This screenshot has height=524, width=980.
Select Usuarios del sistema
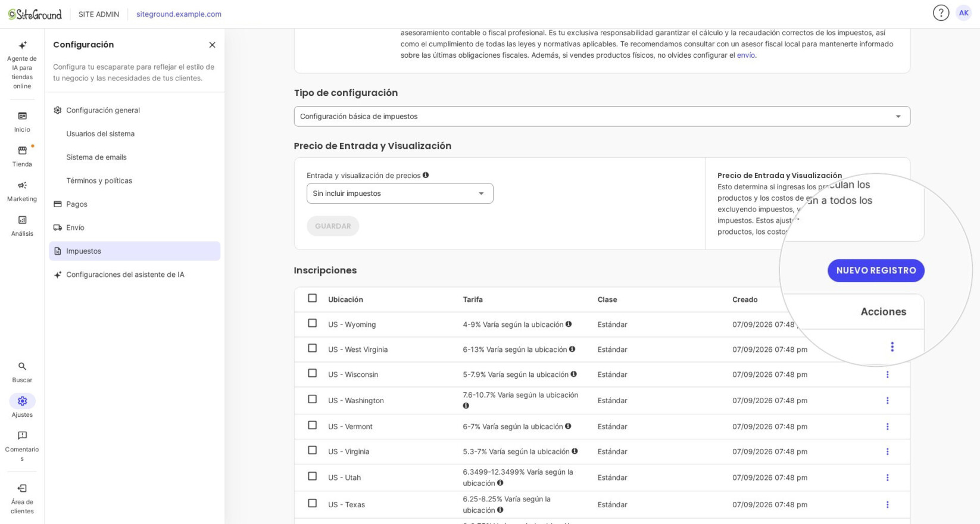pyautogui.click(x=135, y=133)
